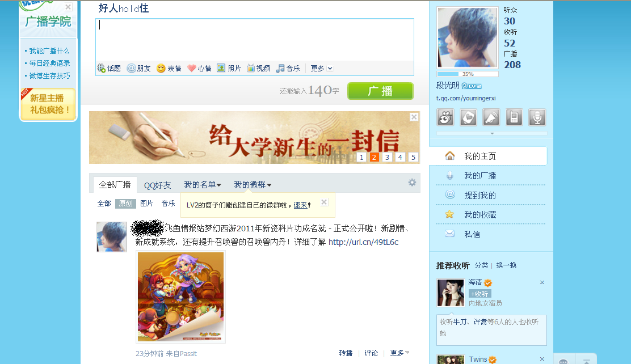Open 提到我的 in the sidebar menu
The height and width of the screenshot is (364, 631).
click(x=479, y=196)
